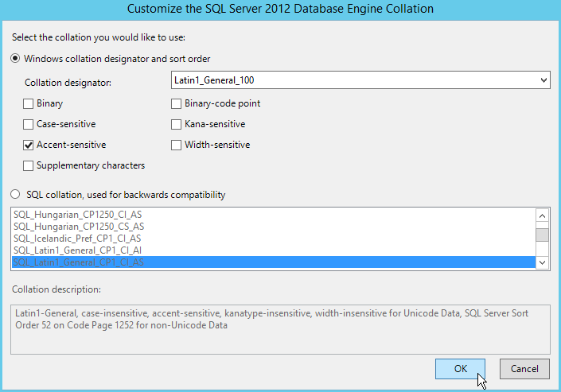Toggle the Kana-sensitive checkbox
This screenshot has width=561, height=392.
(177, 124)
